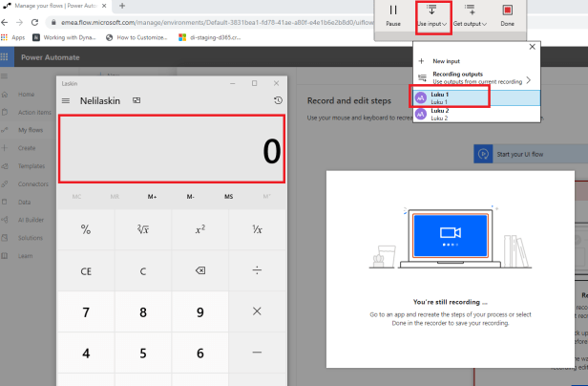588x386 pixels.
Task: Click the number 9 key
Action: click(x=200, y=312)
